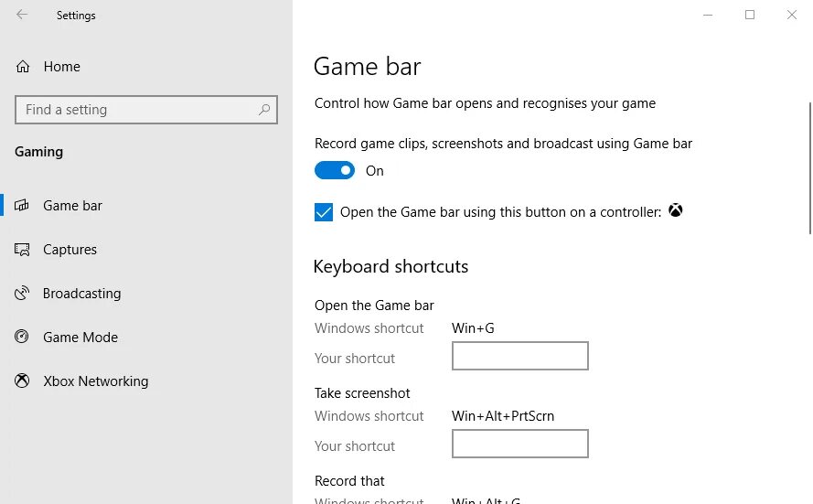Open the Game Mode settings

[80, 337]
